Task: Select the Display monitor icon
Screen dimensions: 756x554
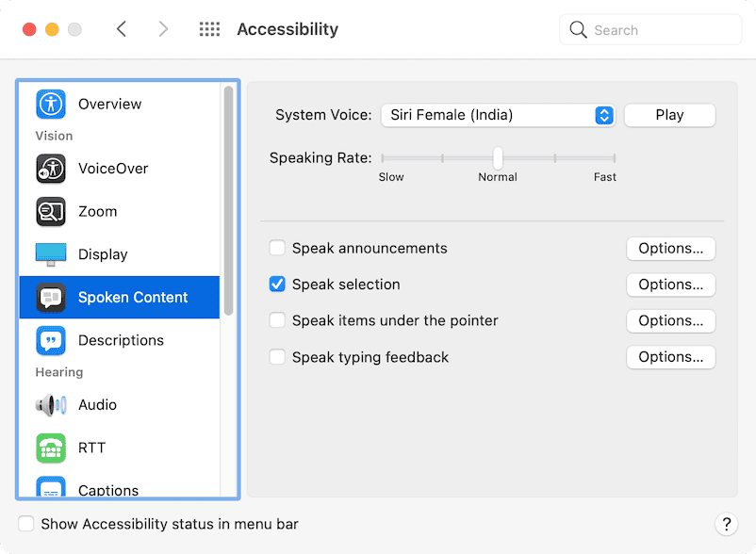Action: [x=51, y=254]
